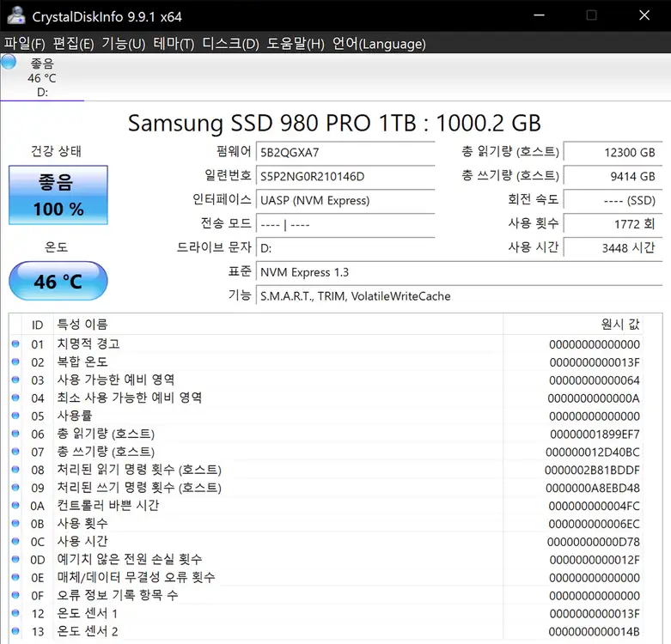Click status icon for row 02 복합 온도

[x=15, y=361]
